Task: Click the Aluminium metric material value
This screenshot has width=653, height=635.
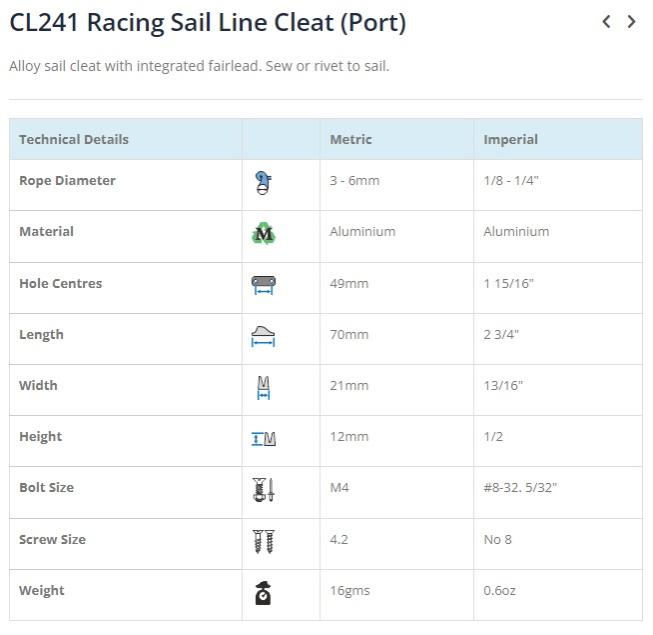Action: pyautogui.click(x=362, y=231)
